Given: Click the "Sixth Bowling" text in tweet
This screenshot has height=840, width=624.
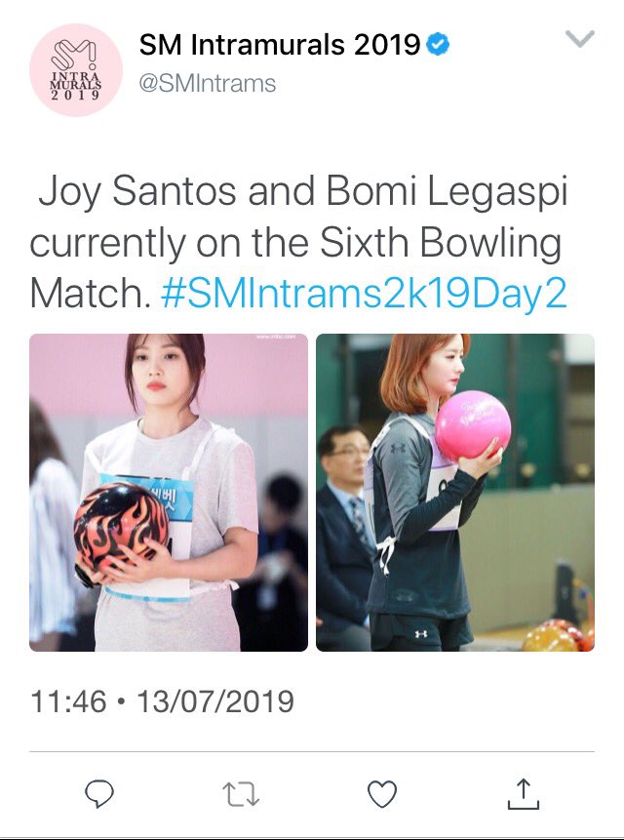Looking at the screenshot, I should pyautogui.click(x=441, y=244).
